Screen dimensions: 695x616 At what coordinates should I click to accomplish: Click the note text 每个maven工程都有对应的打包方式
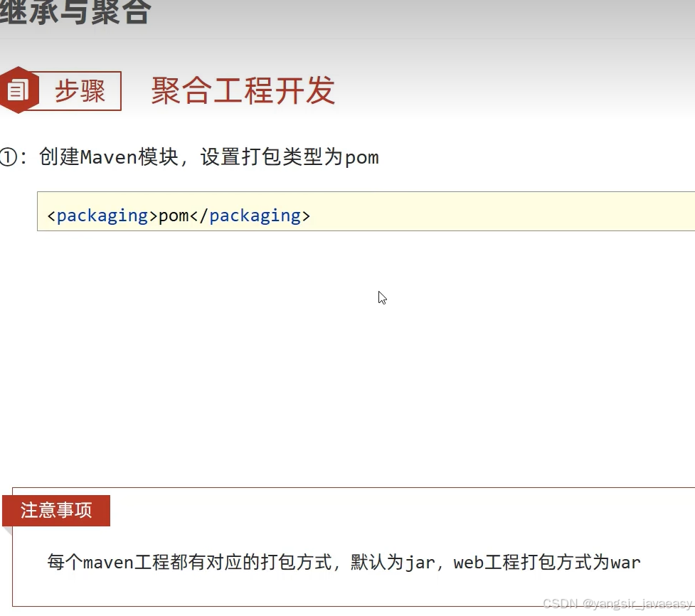190,562
